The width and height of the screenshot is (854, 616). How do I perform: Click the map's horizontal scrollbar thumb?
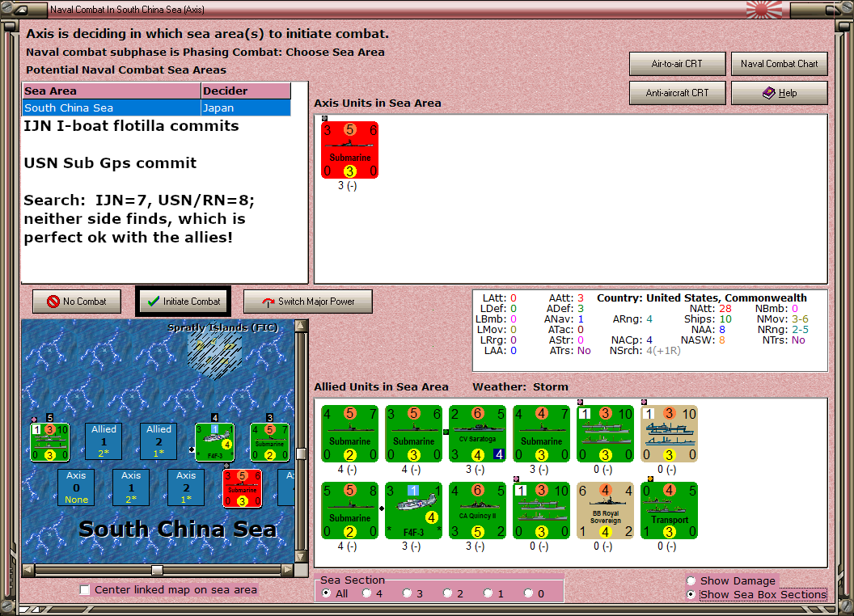[157, 570]
